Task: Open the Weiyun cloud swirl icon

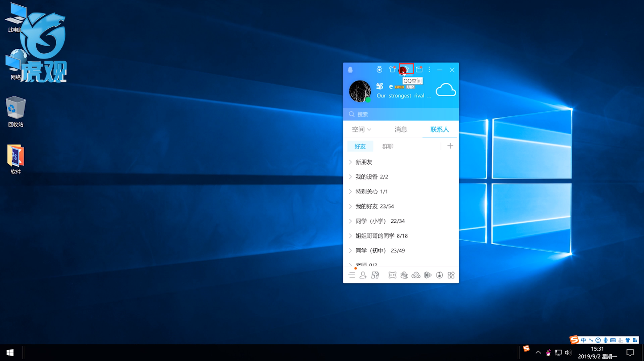Action: (416, 275)
